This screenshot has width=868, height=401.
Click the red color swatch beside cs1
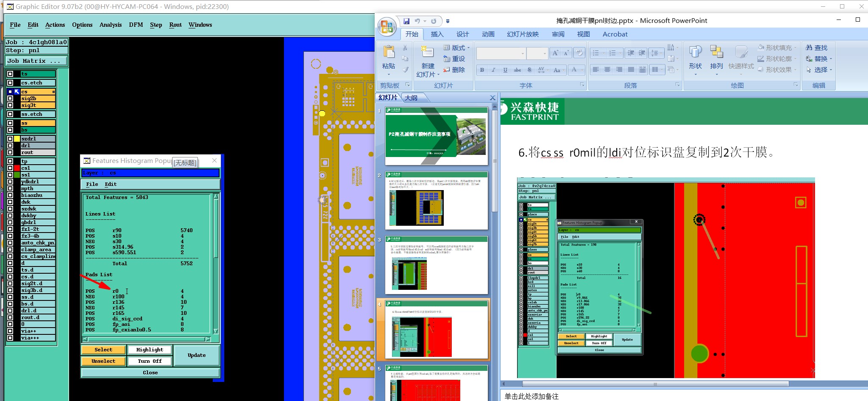[17, 168]
